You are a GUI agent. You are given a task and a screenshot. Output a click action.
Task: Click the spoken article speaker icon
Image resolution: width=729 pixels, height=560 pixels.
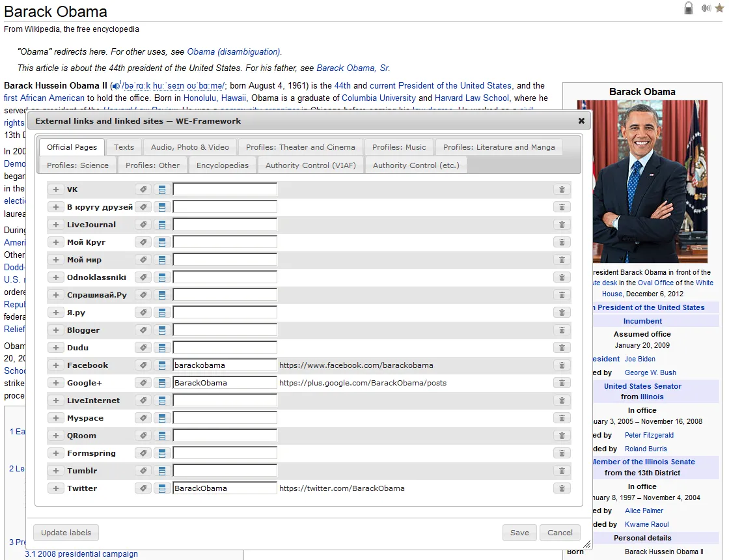(706, 8)
